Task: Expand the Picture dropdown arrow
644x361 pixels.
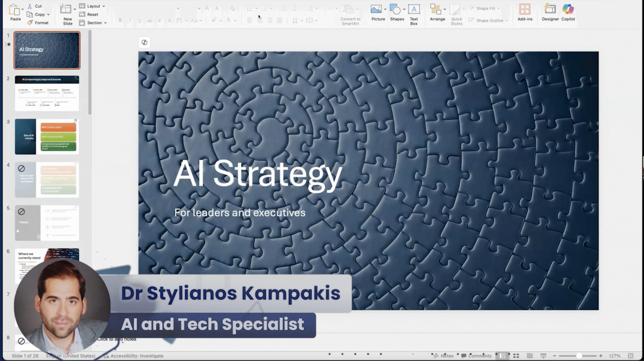Action: tap(385, 9)
